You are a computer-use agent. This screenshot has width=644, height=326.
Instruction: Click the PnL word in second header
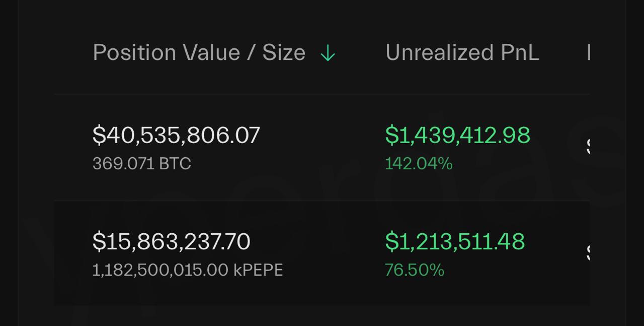pos(520,52)
